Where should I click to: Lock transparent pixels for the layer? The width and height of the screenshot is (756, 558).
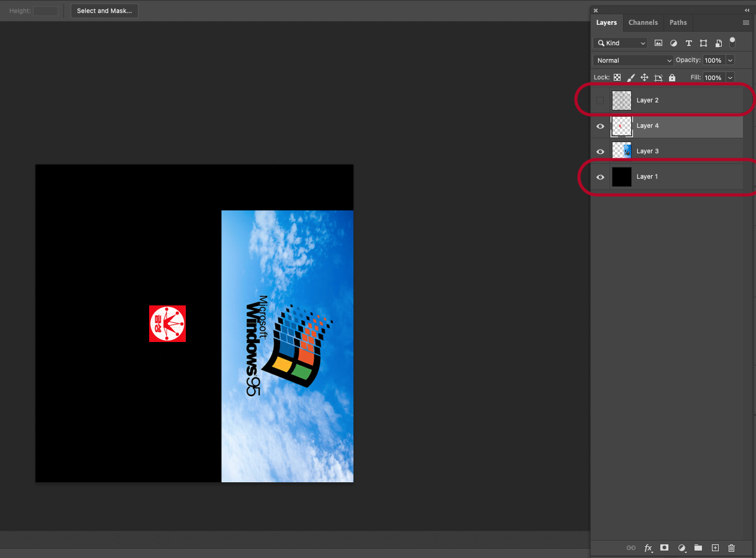(x=617, y=78)
